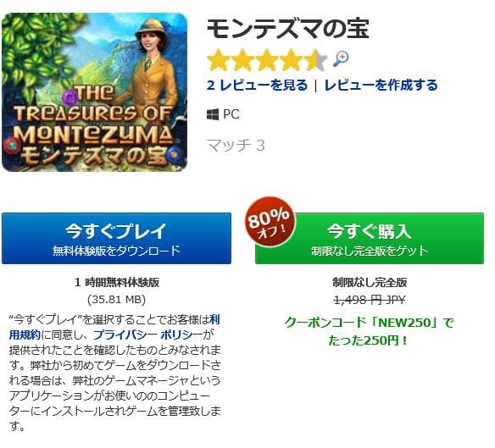Open the 利用規約 terms link
This screenshot has height=448, width=495.
pyautogui.click(x=114, y=327)
